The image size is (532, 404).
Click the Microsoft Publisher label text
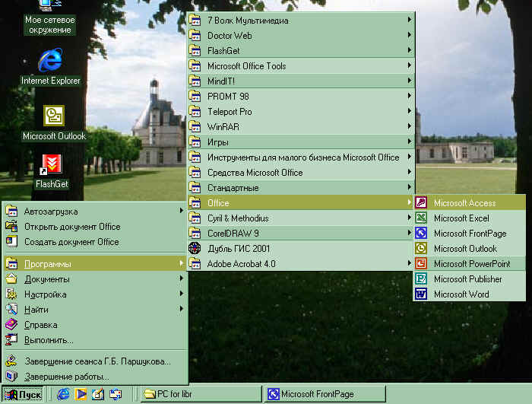tap(468, 279)
